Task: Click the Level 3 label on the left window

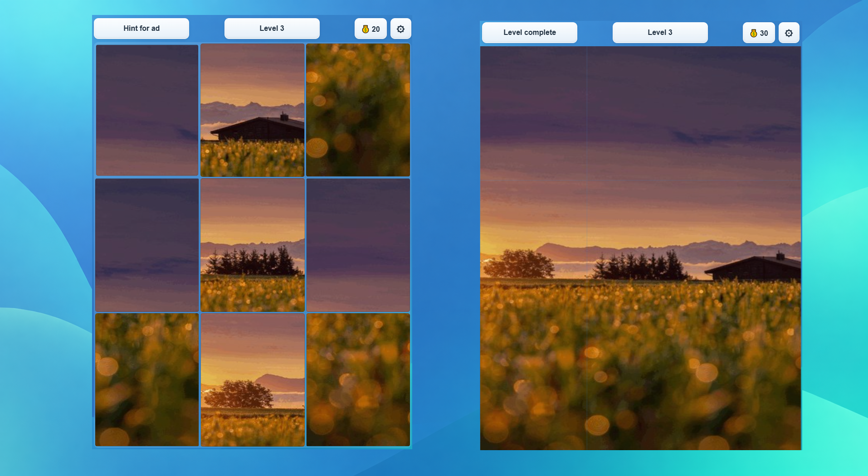Action: point(272,28)
